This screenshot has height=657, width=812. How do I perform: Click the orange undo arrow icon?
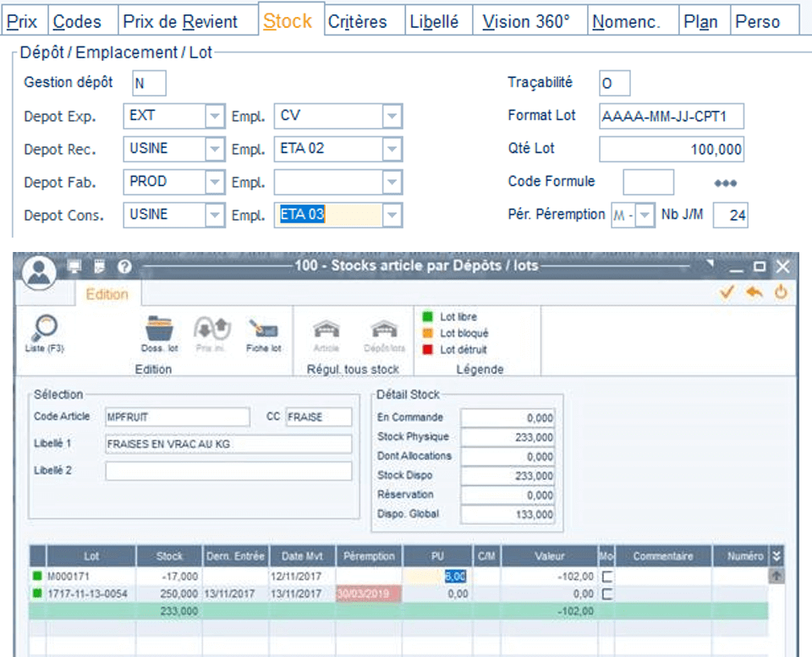click(x=754, y=292)
